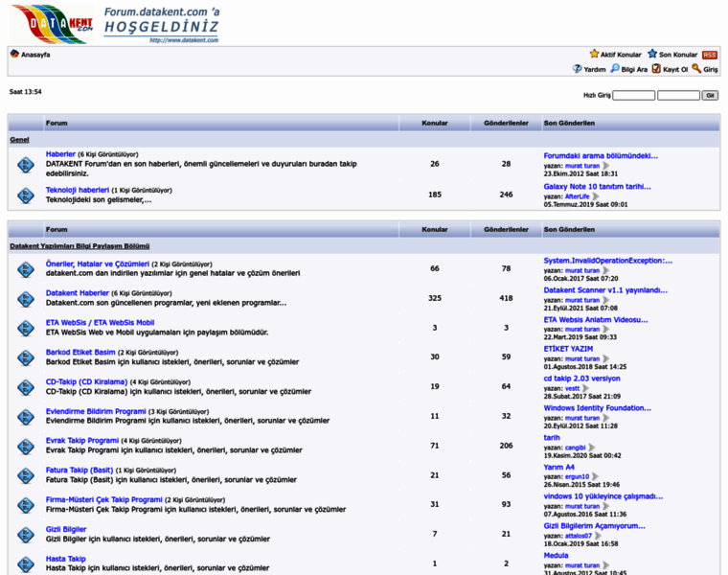Open user profile AfterLife
728x575 pixels.
click(577, 196)
